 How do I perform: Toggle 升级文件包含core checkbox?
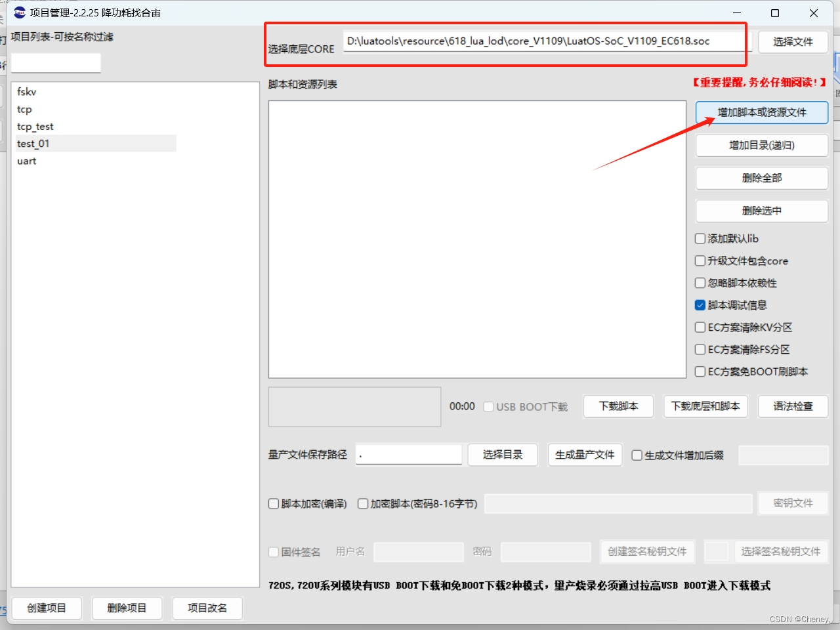tap(700, 261)
